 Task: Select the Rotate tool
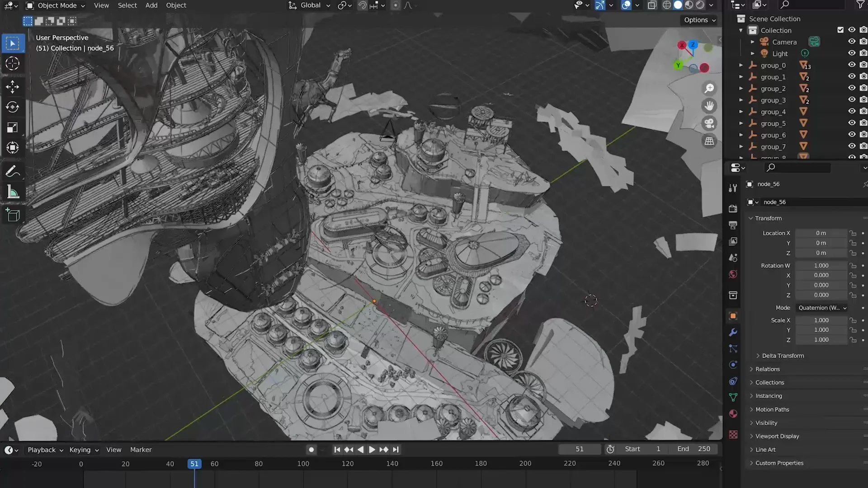[x=12, y=107]
